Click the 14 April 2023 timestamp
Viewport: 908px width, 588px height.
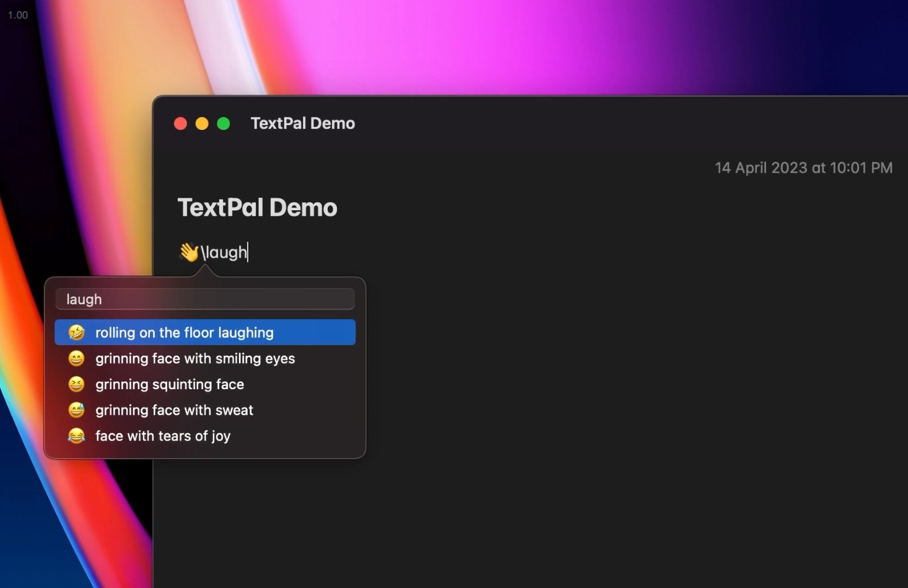(804, 168)
